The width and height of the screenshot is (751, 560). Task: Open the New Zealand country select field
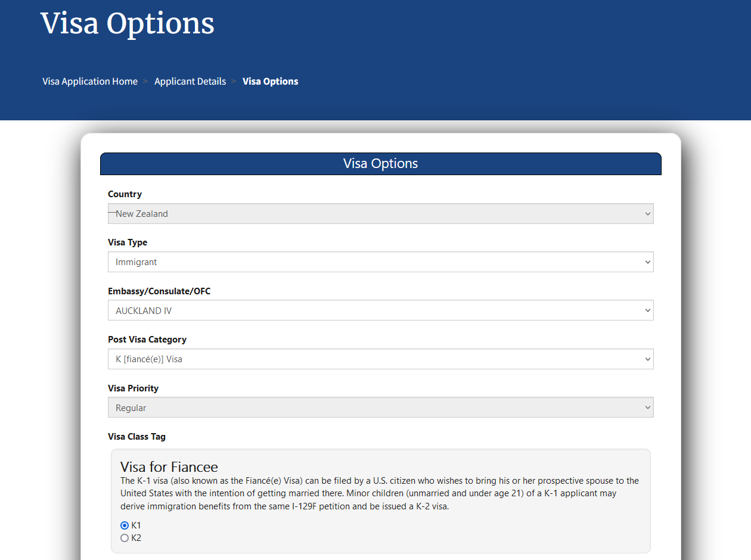(370, 214)
